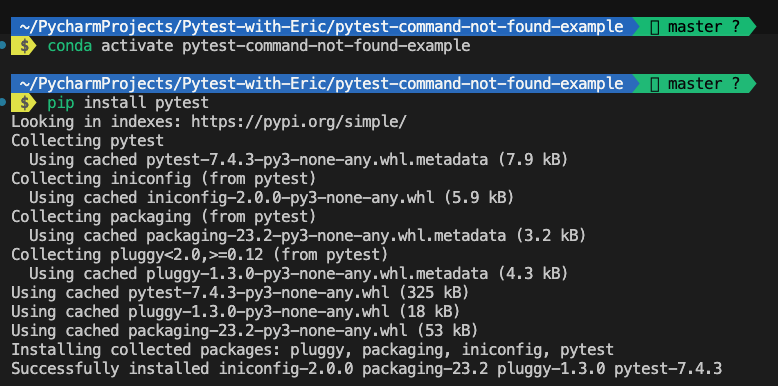Click the blue command dot beside conda line
This screenshot has width=778, height=386.
point(3,46)
